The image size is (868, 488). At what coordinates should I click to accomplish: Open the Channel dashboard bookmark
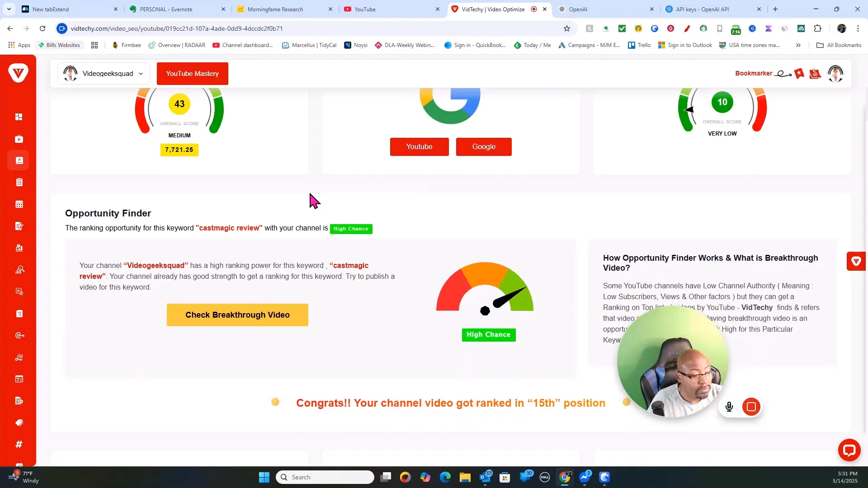[243, 45]
